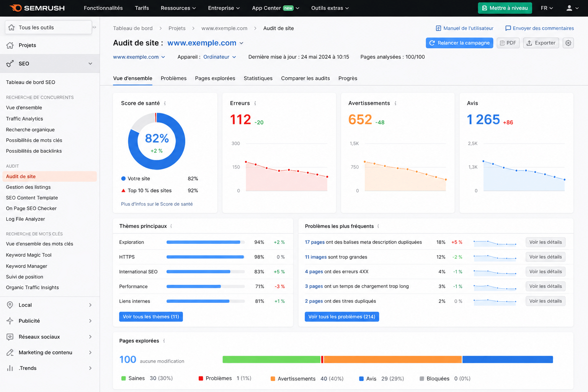Viewport: 588px width, 392px height.
Task: Open the Comparer les audits tab
Action: 305,78
